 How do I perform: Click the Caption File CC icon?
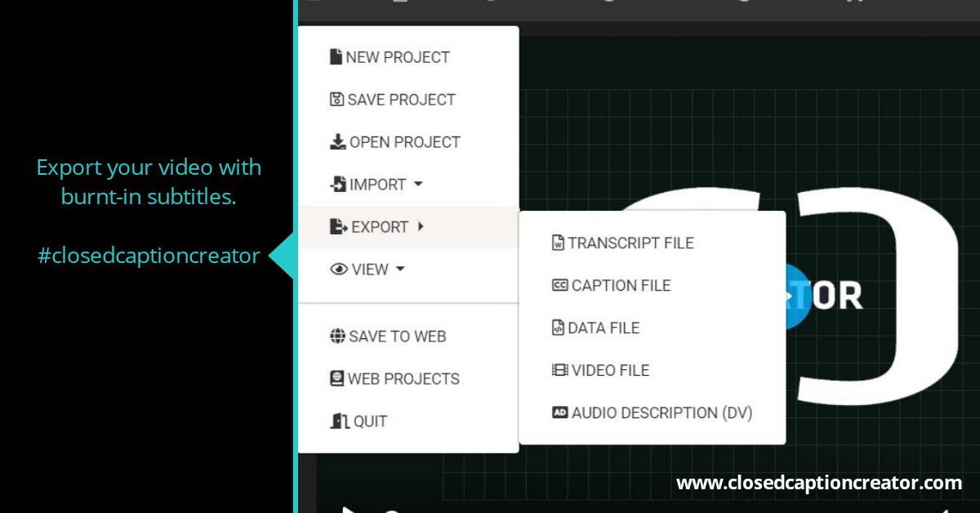click(560, 286)
